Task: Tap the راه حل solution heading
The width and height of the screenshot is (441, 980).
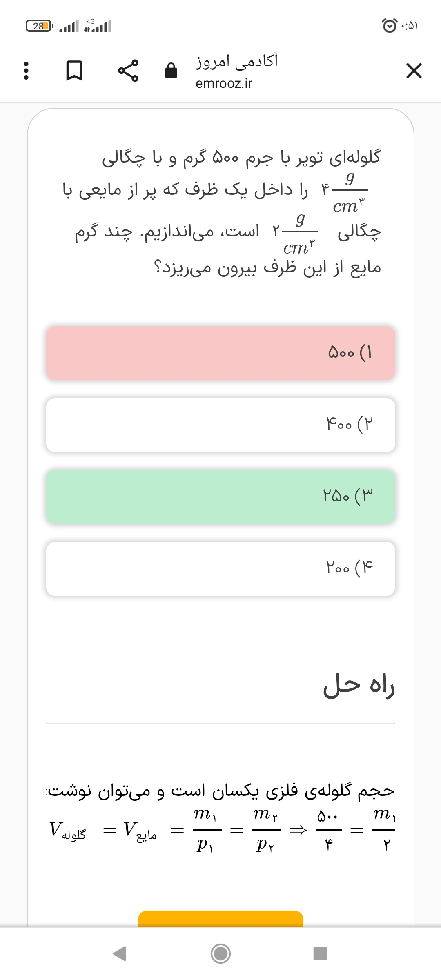Action: click(359, 685)
